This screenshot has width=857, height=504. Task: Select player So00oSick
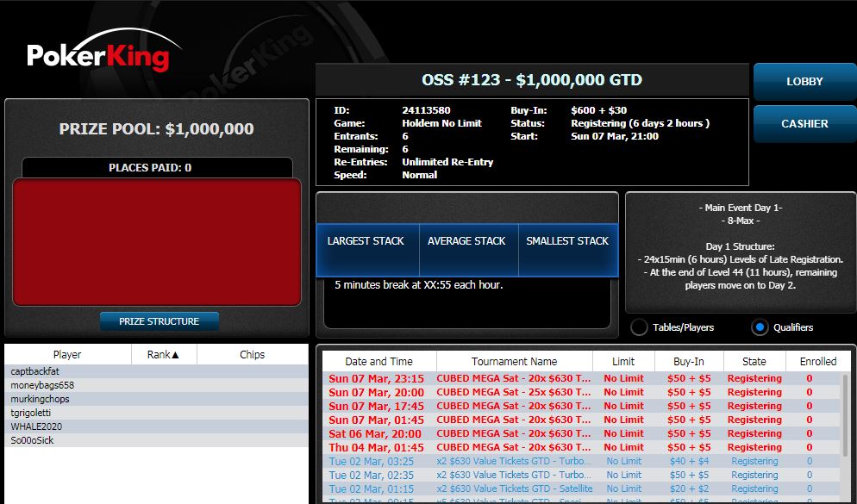pos(156,440)
